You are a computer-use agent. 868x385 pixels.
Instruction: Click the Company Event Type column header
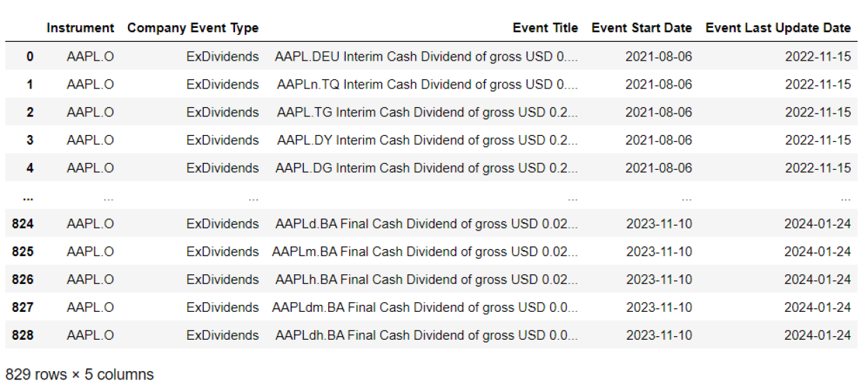click(193, 28)
